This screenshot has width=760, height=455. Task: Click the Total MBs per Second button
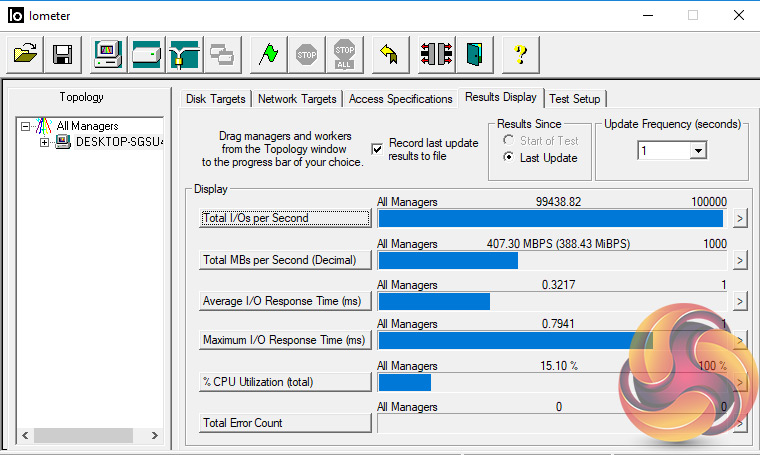[285, 260]
